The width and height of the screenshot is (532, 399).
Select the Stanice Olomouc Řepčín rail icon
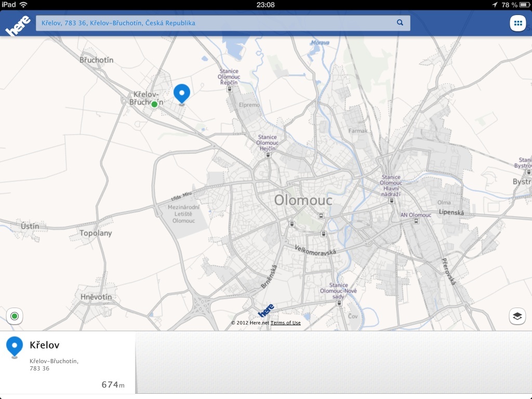click(x=230, y=88)
